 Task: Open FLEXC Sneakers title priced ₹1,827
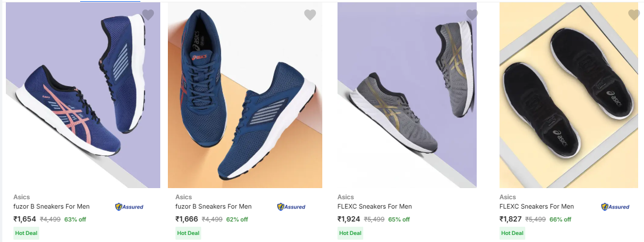coord(536,206)
